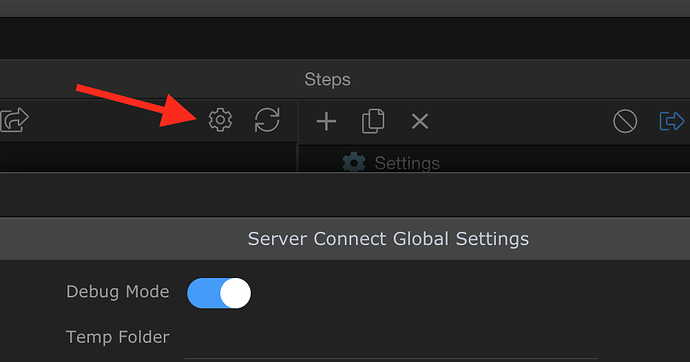Click the blue gear beside Settings step

tap(354, 162)
